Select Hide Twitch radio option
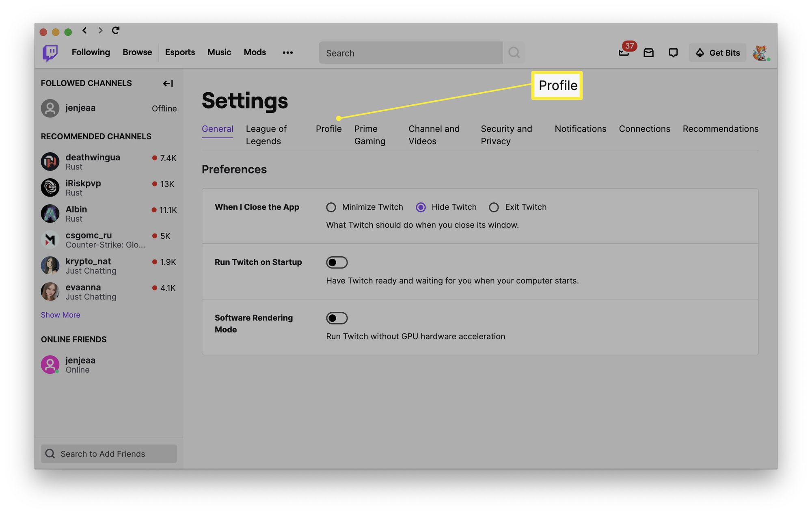The width and height of the screenshot is (812, 515). coord(421,208)
